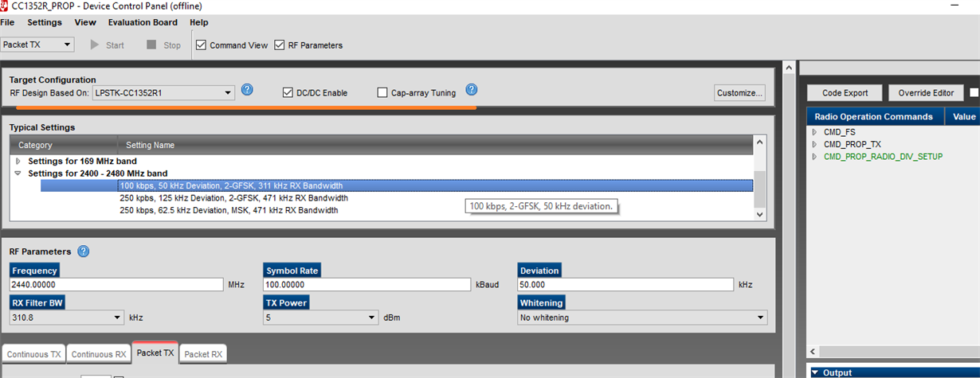The width and height of the screenshot is (980, 378).
Task: Open the TX Power dropdown
Action: pos(320,318)
